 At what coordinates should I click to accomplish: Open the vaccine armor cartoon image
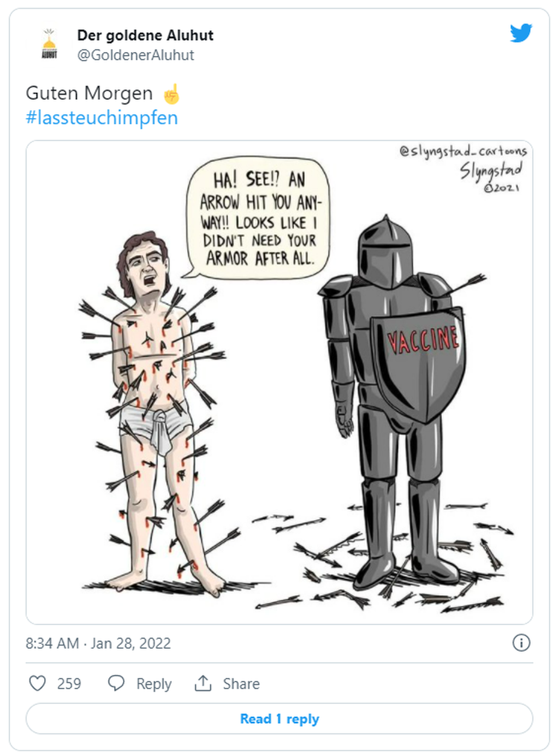click(x=279, y=382)
